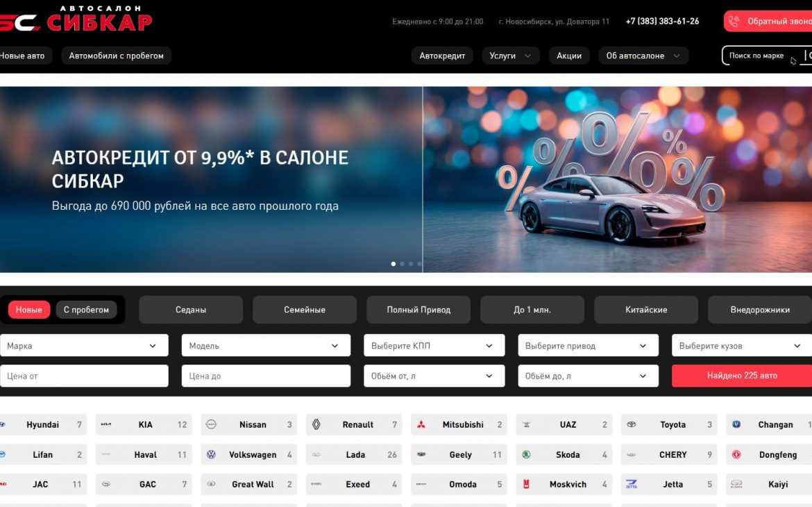Open the Hyundai brand listing
The image size is (812, 507).
43,424
